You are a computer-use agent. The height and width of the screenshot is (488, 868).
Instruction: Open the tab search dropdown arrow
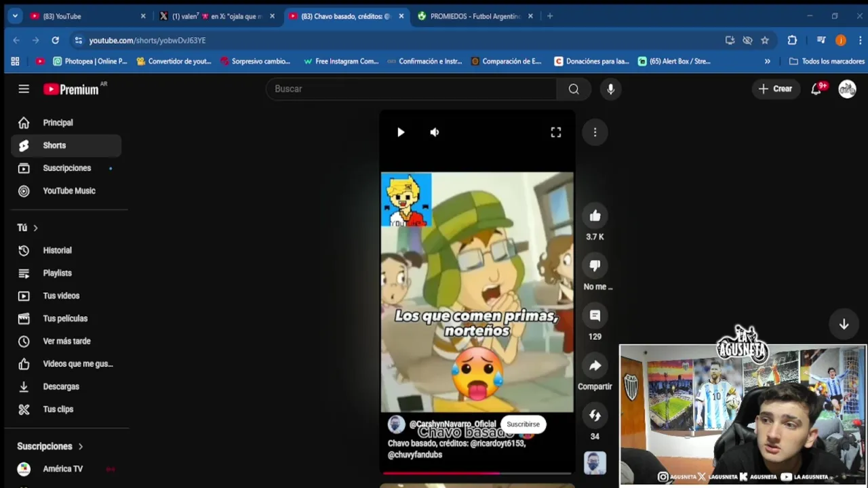click(x=15, y=16)
